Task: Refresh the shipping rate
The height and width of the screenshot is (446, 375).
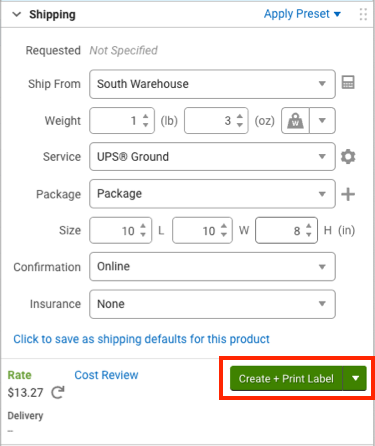Action: coord(58,392)
